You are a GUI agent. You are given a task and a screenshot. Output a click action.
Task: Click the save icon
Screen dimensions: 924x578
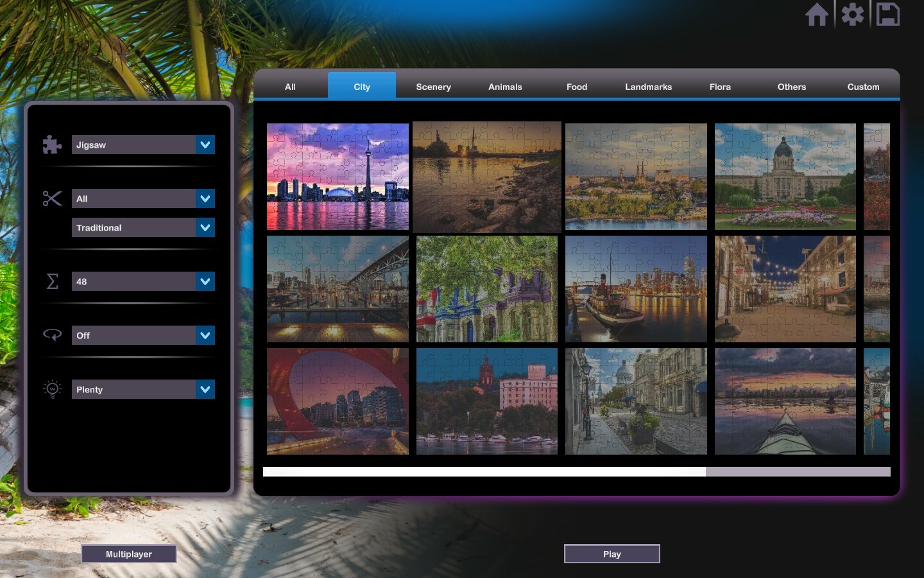click(887, 14)
